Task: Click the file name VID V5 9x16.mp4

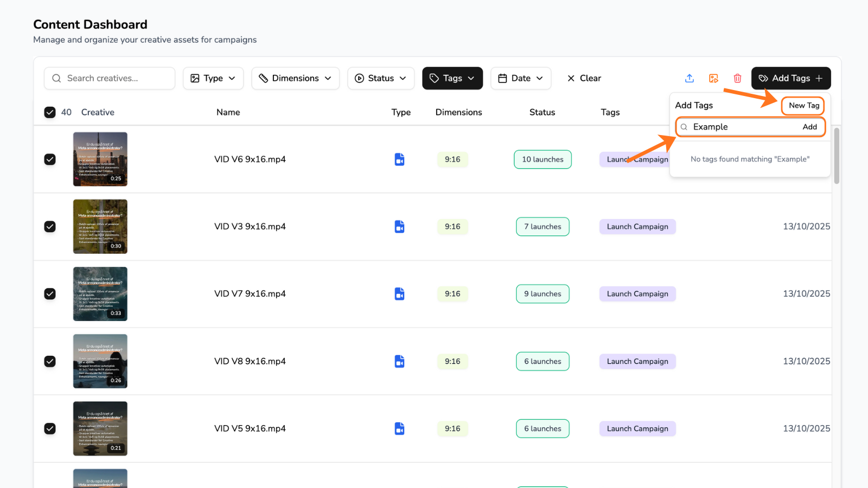Action: click(x=250, y=428)
